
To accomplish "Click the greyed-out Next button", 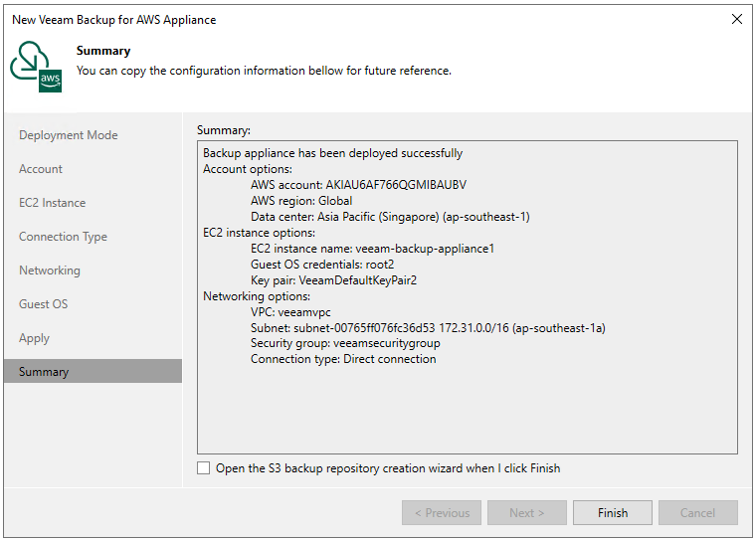I will click(x=526, y=513).
